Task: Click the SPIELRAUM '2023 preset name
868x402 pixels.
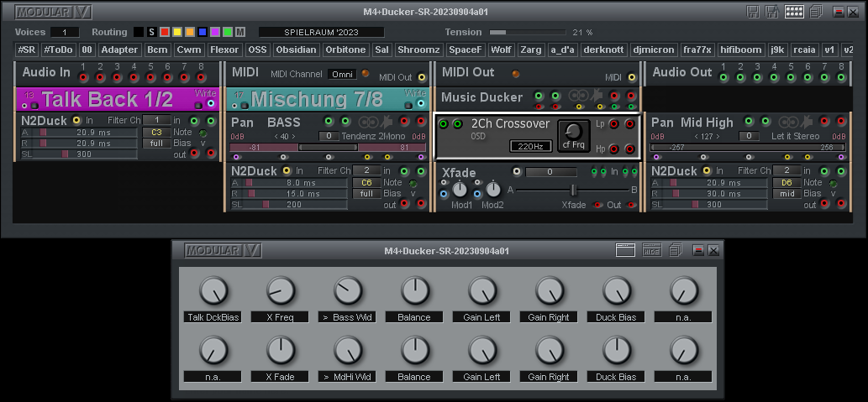Action: [321, 32]
